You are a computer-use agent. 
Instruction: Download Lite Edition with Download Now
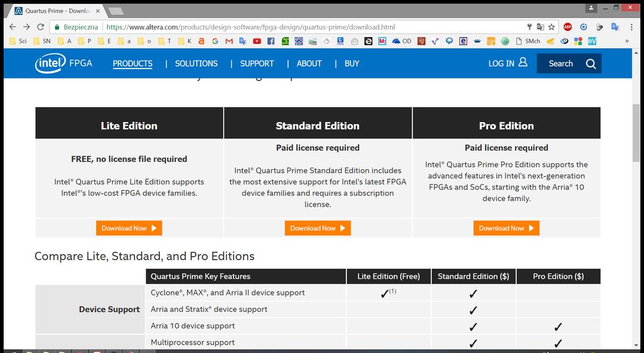click(x=129, y=228)
